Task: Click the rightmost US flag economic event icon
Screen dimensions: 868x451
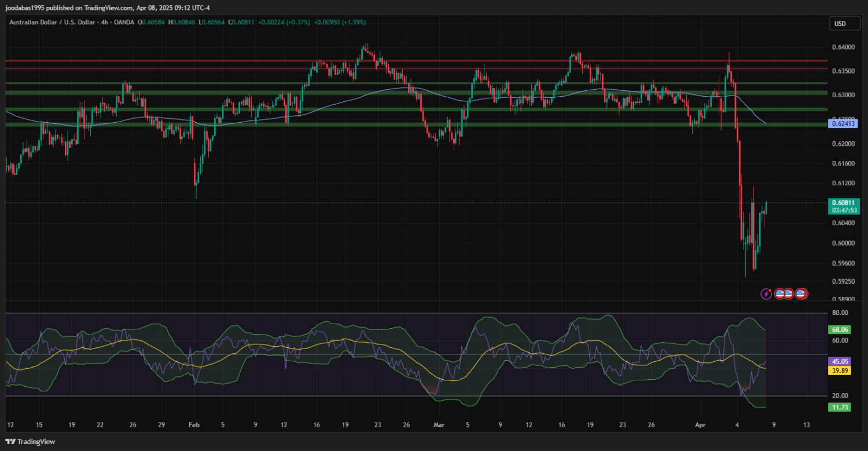Action: (801, 294)
